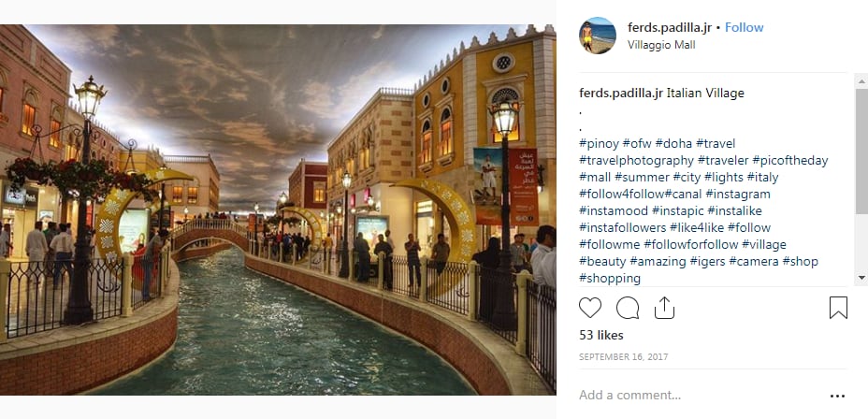Open #travelphotography hashtag
868x419 pixels.
click(x=636, y=161)
